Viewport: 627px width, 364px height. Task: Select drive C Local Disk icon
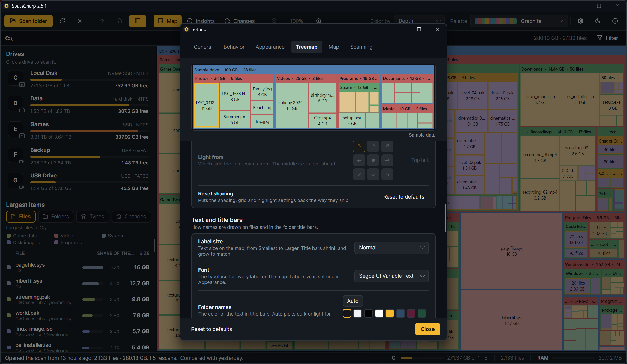(x=15, y=78)
